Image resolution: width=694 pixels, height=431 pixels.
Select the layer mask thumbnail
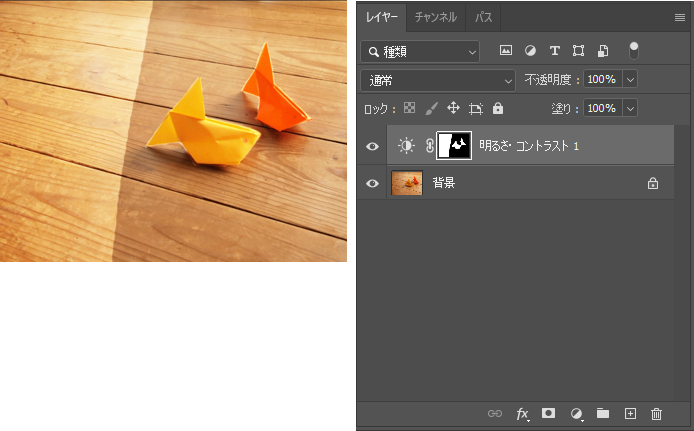click(455, 146)
